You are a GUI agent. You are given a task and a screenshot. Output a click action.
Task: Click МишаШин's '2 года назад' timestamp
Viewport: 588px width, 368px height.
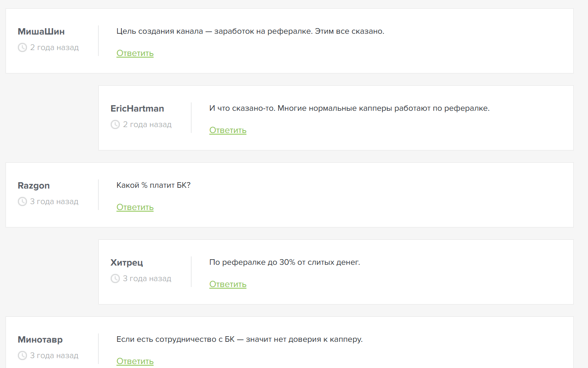pyautogui.click(x=54, y=48)
